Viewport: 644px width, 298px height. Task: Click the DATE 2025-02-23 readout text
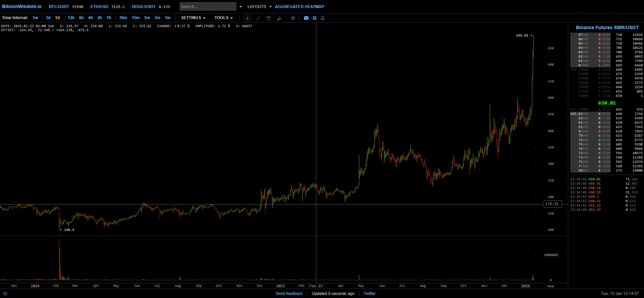coord(28,26)
